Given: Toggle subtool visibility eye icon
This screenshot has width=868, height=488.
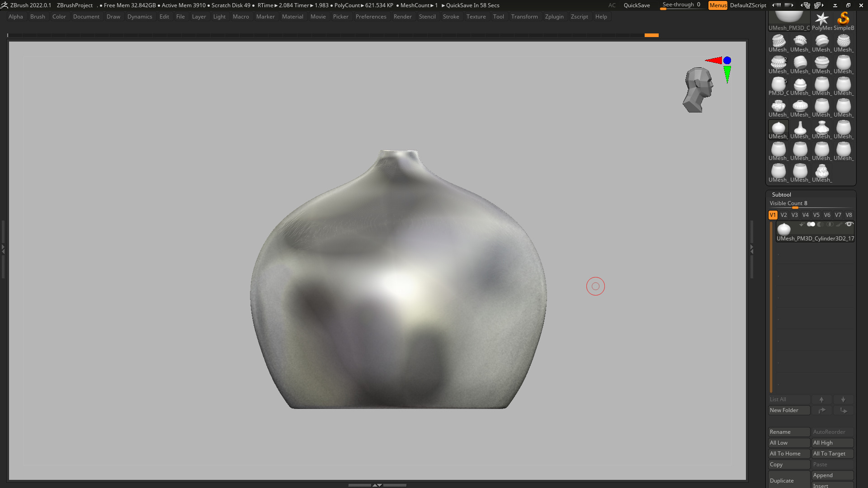Looking at the screenshot, I should point(849,224).
